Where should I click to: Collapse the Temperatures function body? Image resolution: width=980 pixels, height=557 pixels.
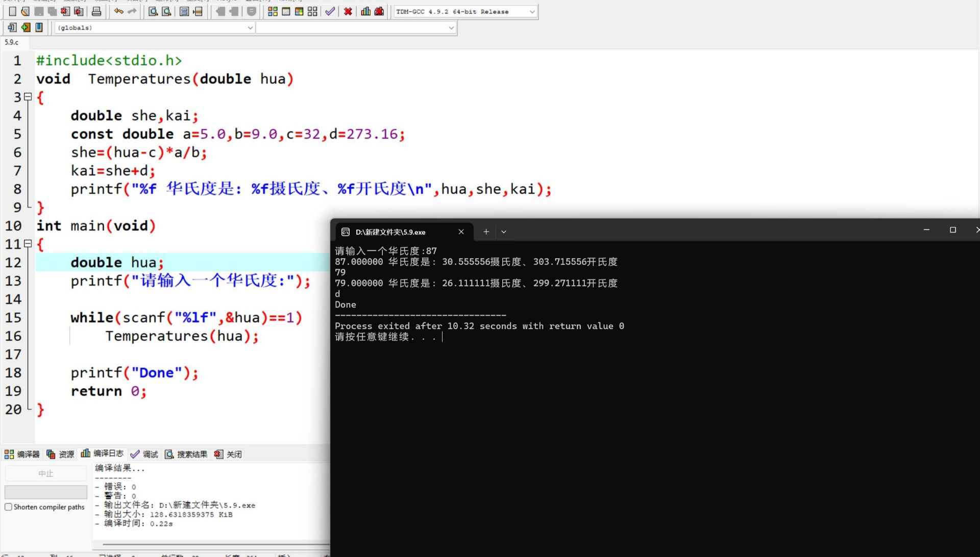pos(27,97)
